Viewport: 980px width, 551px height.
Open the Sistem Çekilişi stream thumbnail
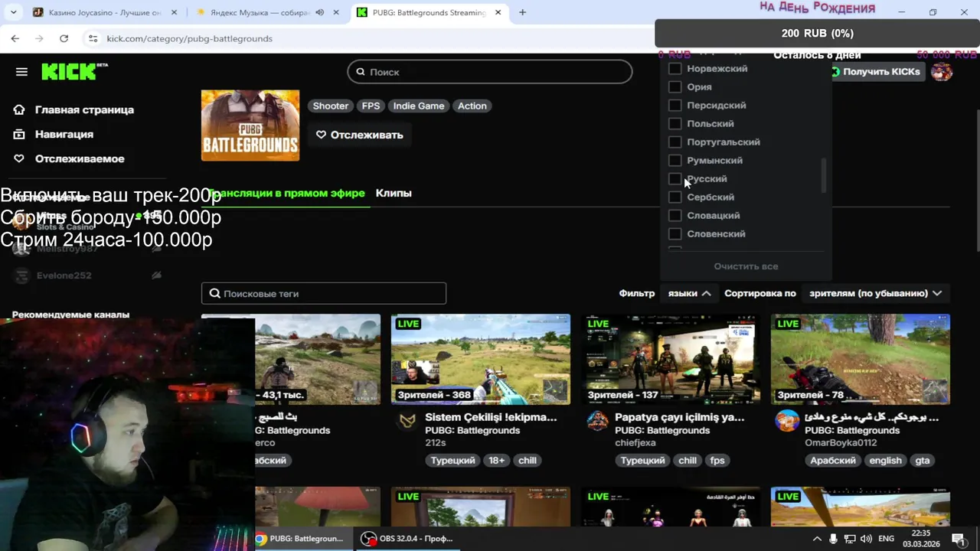tap(481, 359)
